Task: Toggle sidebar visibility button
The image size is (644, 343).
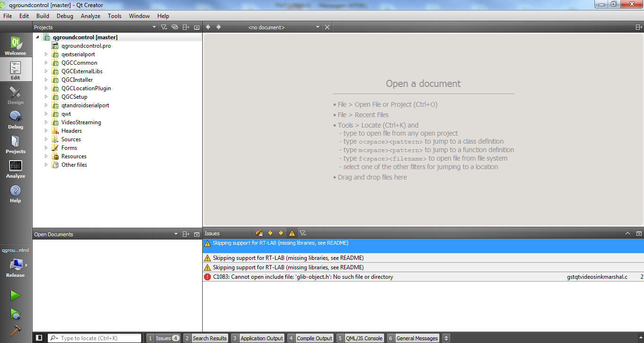Action: (39, 338)
